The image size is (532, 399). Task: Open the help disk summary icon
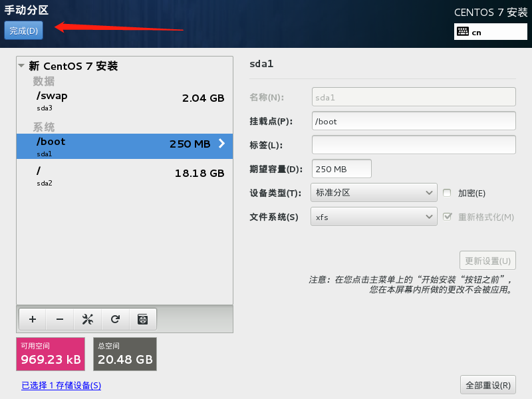pos(142,319)
